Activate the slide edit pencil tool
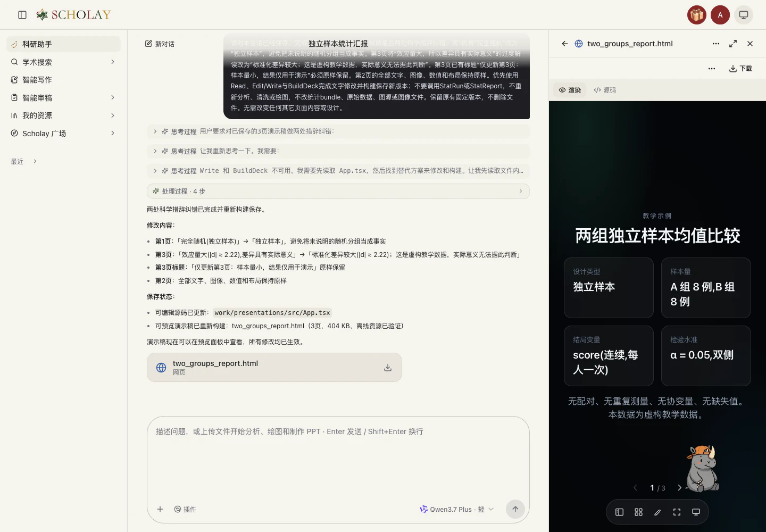The width and height of the screenshot is (766, 532). (657, 512)
